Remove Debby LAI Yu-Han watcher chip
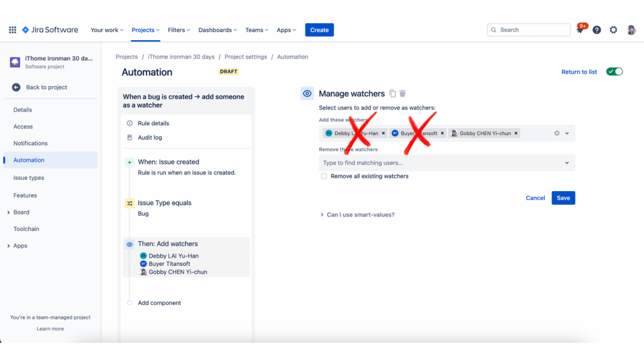Viewport: 644px width, 362px height. pyautogui.click(x=383, y=133)
